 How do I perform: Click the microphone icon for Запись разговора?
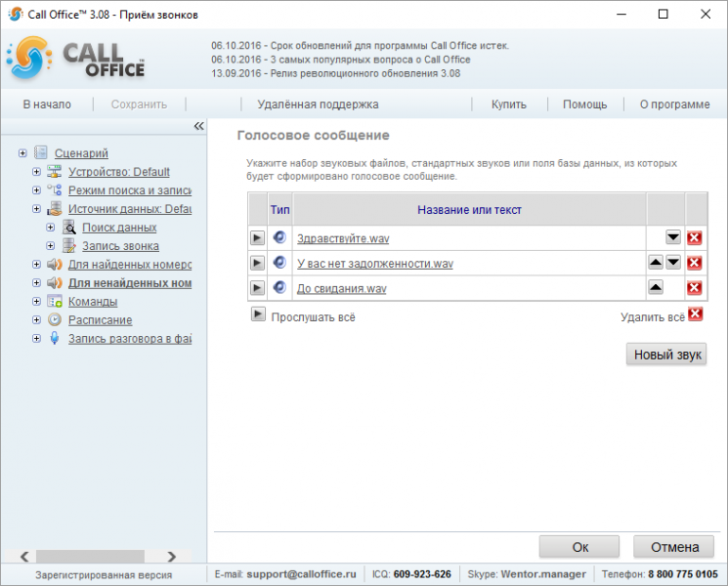pos(55,338)
